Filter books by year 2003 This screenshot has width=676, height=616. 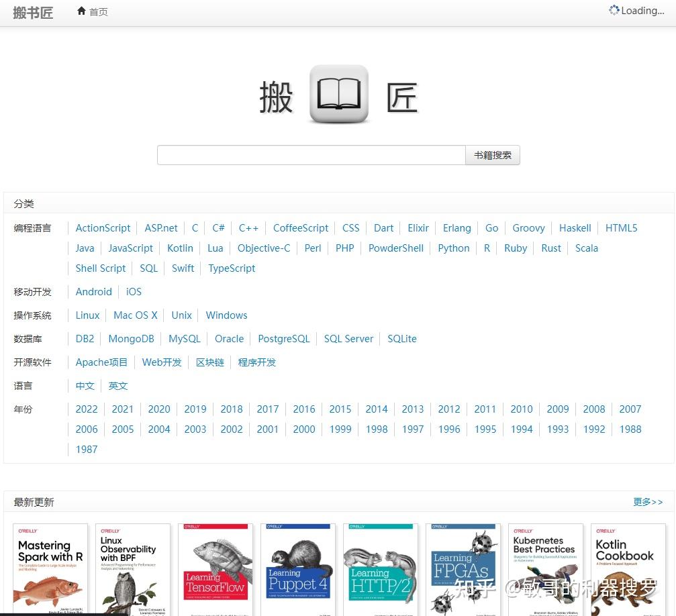click(195, 429)
